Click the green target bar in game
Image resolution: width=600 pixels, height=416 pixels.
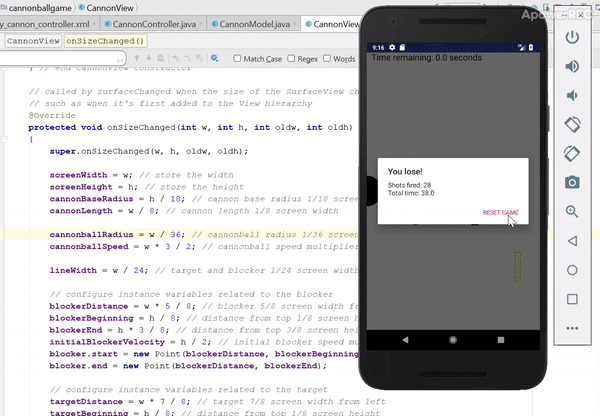pyautogui.click(x=518, y=268)
